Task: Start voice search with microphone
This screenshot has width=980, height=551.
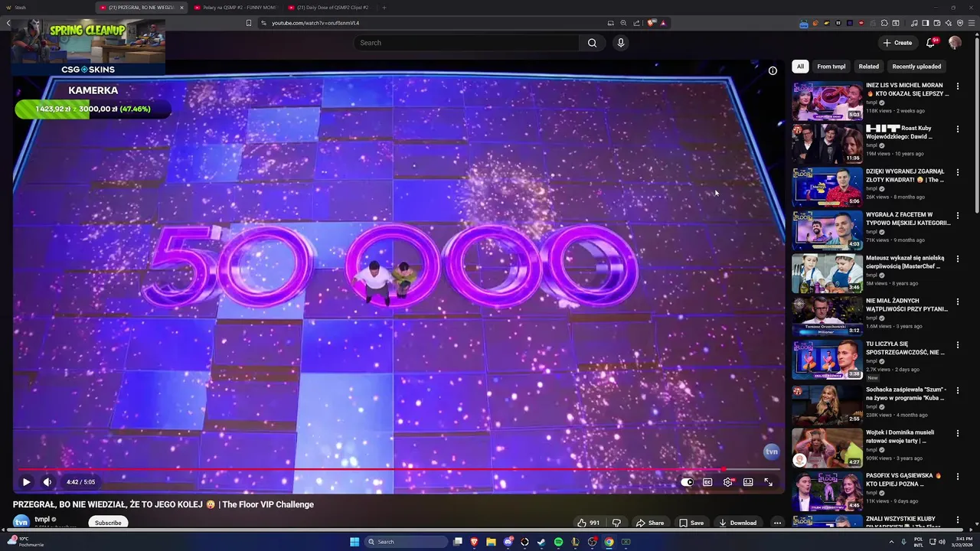Action: (621, 43)
